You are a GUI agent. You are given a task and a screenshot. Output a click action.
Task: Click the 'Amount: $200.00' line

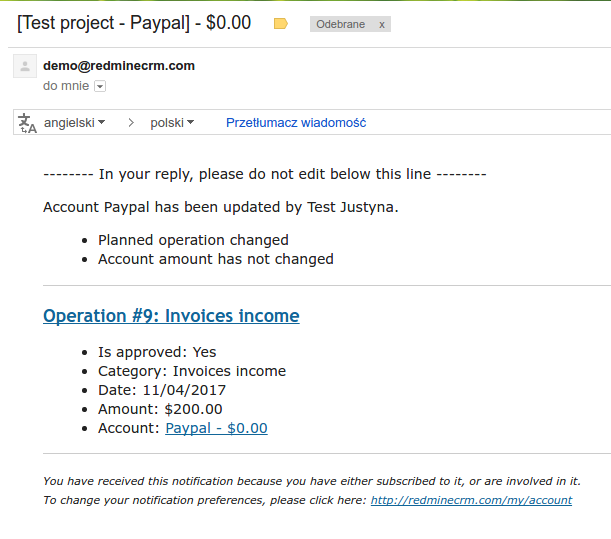160,409
